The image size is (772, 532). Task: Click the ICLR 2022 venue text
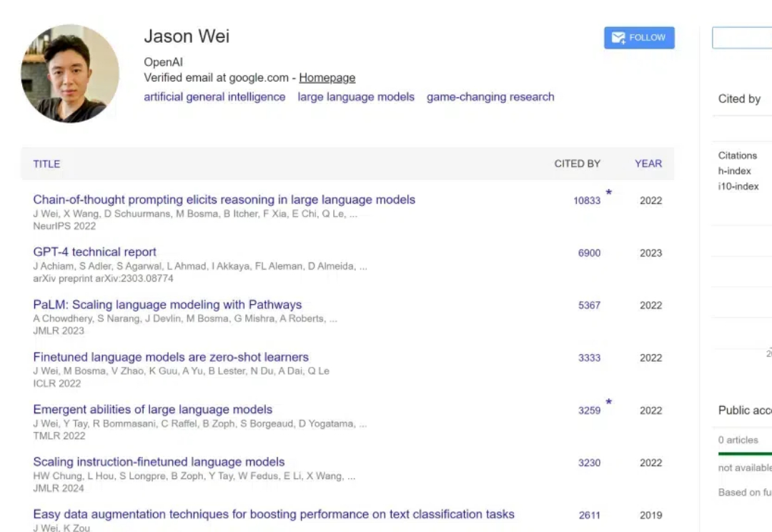57,383
